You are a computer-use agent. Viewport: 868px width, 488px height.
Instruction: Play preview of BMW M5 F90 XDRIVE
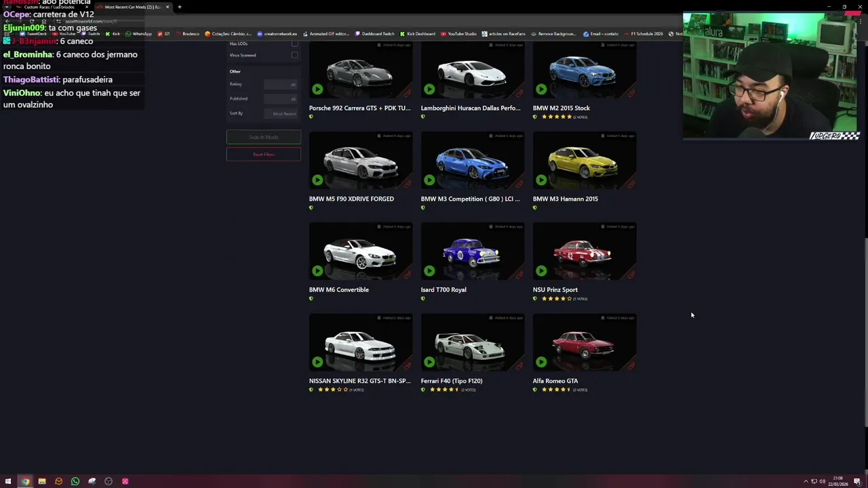point(317,180)
